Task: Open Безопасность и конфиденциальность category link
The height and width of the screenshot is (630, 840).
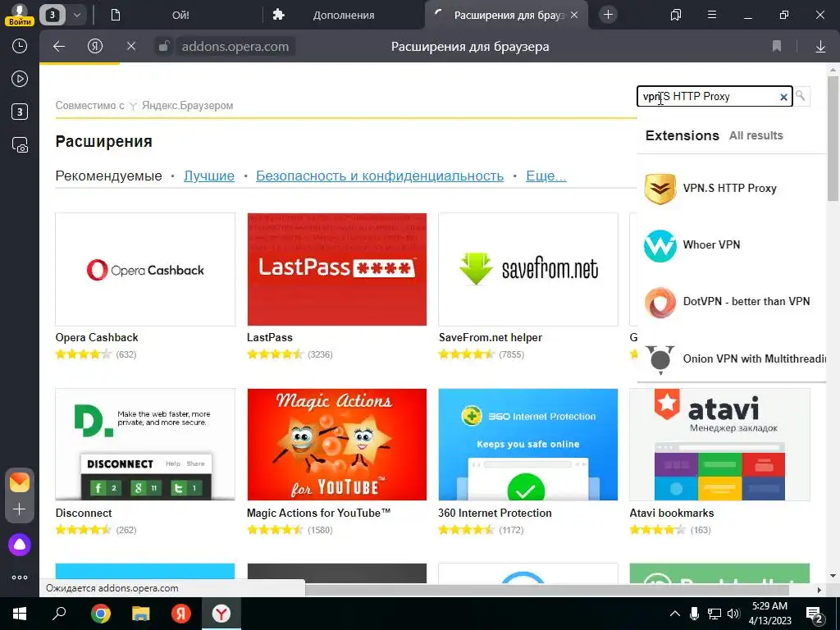Action: pyautogui.click(x=379, y=176)
